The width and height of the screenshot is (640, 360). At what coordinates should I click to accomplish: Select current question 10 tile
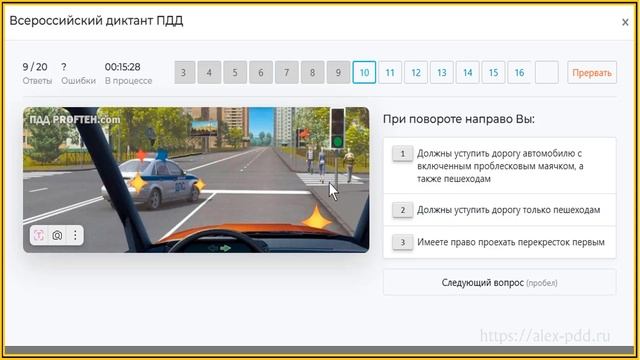point(364,72)
